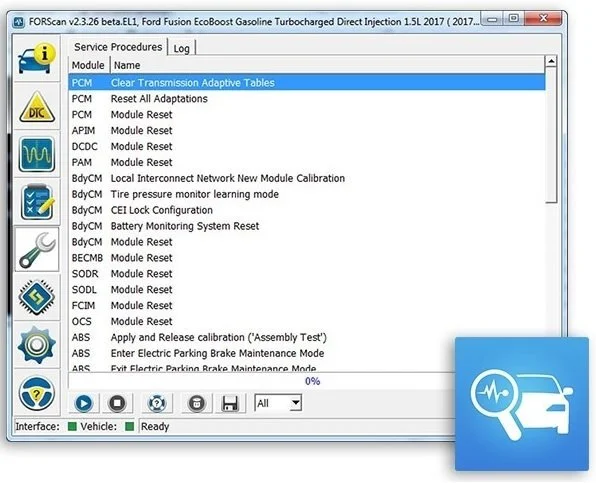The width and height of the screenshot is (596, 483).
Task: Switch to the Log tab
Action: (182, 48)
